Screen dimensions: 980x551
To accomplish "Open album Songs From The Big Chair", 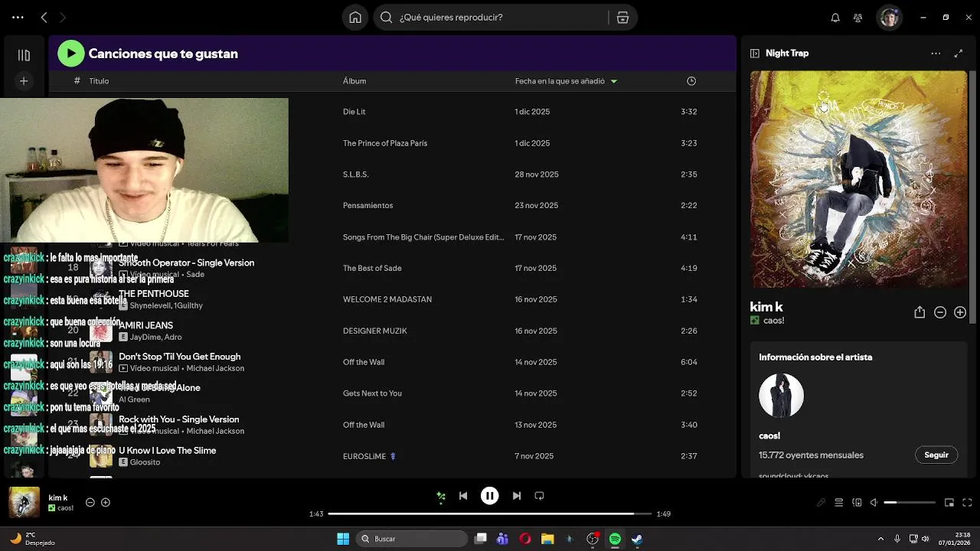I will [423, 237].
